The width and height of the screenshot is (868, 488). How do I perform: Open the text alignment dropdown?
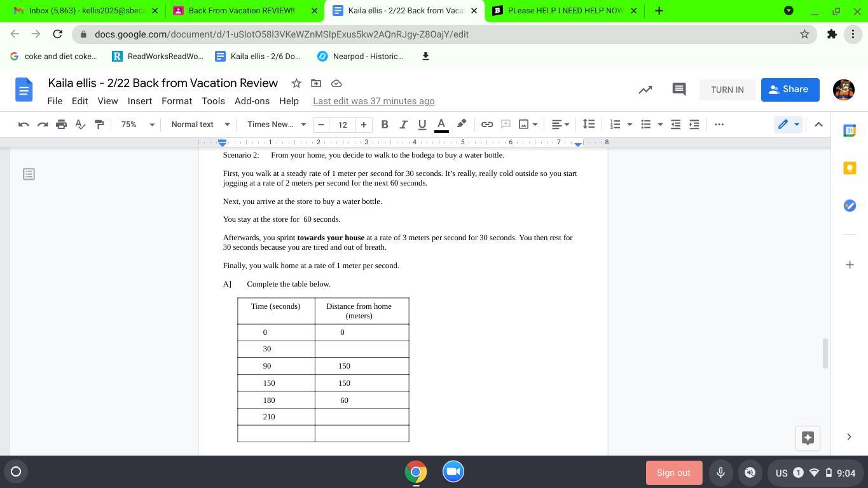coord(560,125)
